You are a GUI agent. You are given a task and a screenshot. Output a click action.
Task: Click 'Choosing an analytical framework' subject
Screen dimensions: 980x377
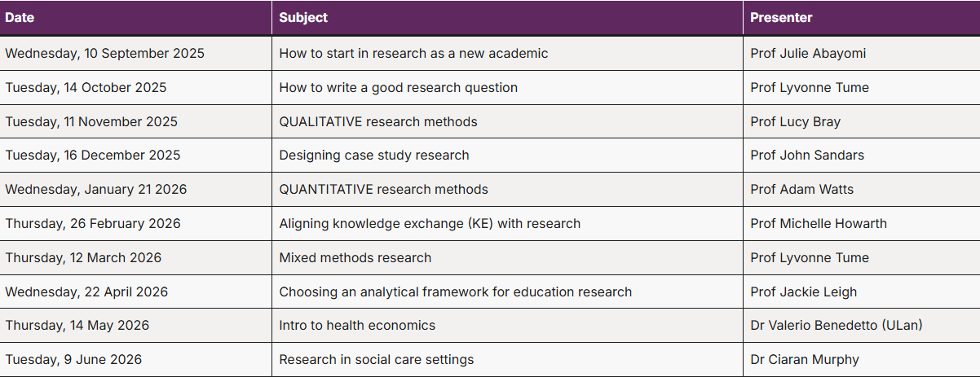[x=455, y=292]
